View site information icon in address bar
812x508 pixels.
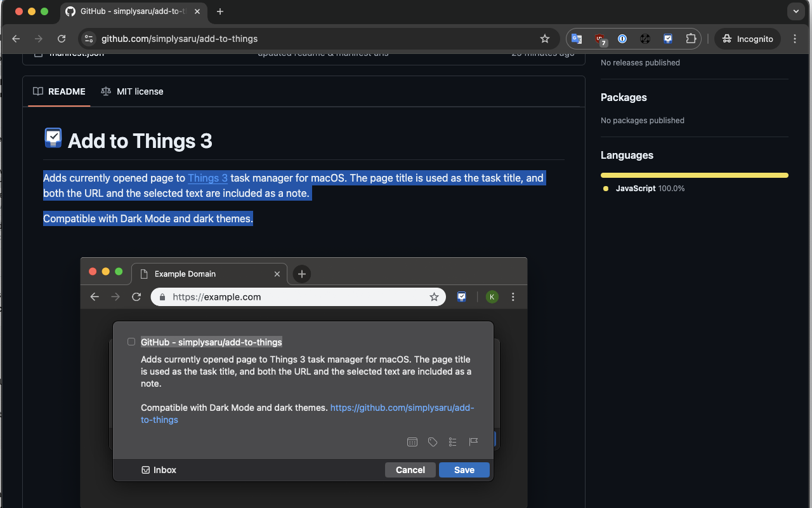click(89, 39)
